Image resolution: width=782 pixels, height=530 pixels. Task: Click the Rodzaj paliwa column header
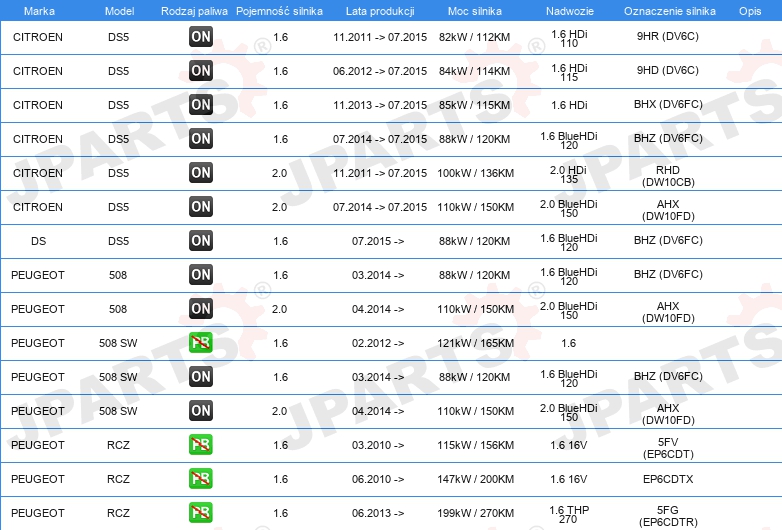(x=194, y=11)
